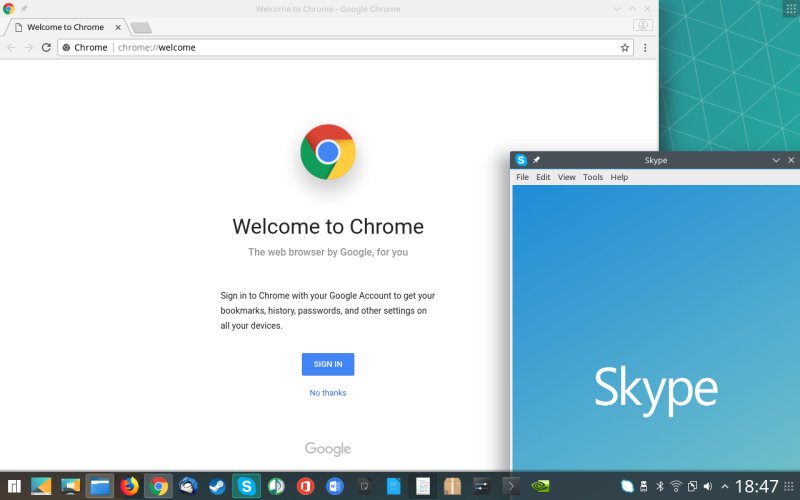Maximize Chrome with the title bar up arrow

632,9
